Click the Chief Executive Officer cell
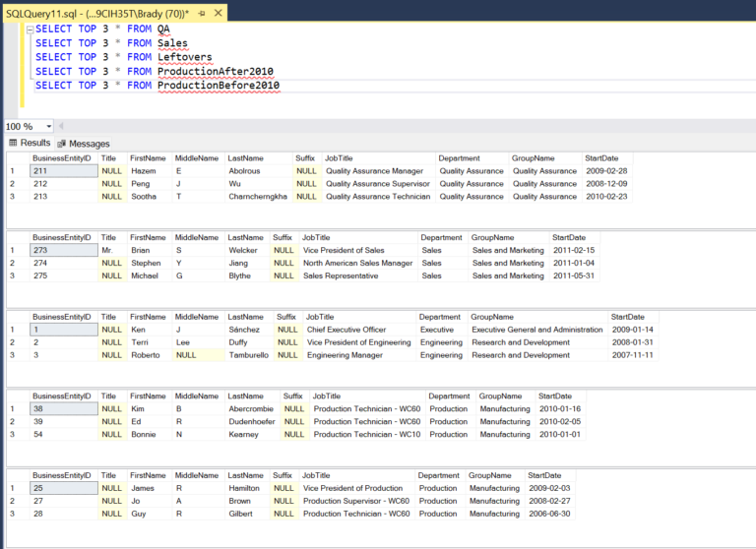The width and height of the screenshot is (756, 549). click(x=346, y=330)
